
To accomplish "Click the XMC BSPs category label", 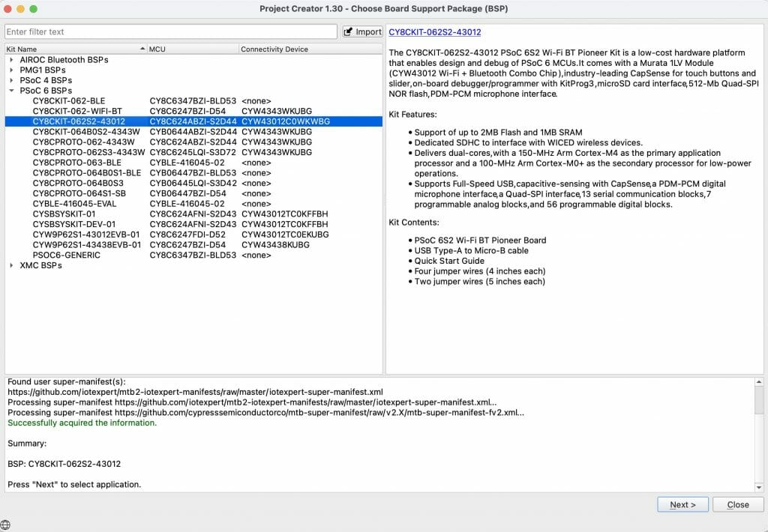I will tap(40, 265).
